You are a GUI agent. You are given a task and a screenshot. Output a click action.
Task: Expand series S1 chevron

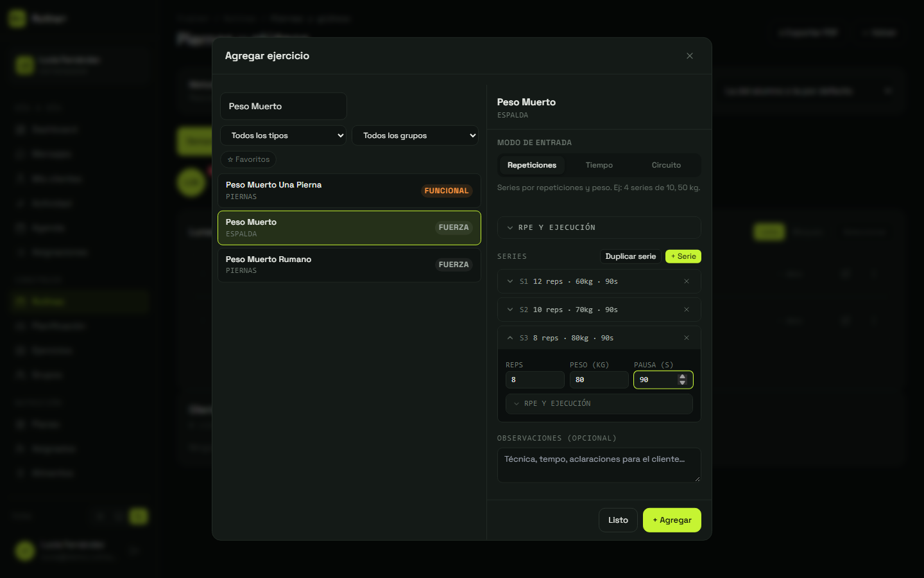coord(510,281)
